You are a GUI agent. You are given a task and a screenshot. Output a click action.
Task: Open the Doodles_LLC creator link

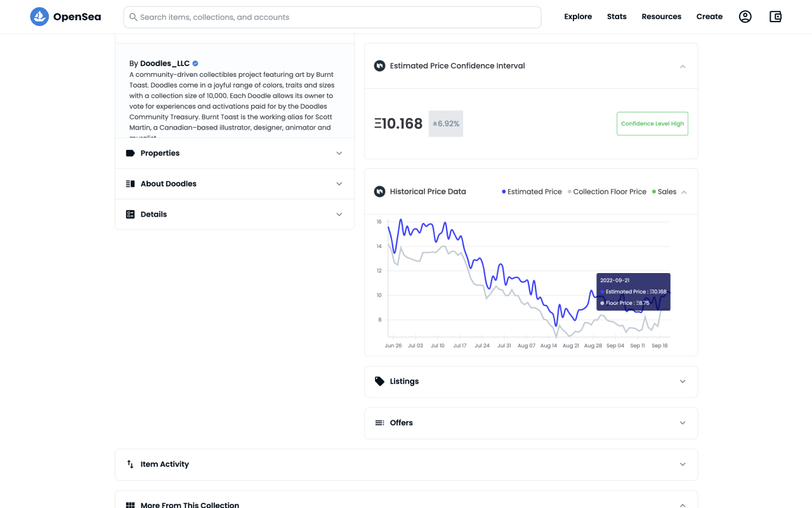[165, 63]
